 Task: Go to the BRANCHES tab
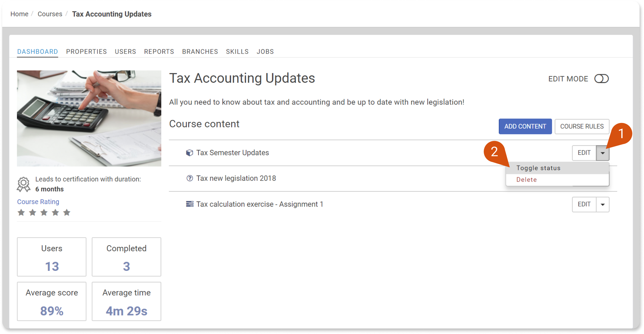[x=200, y=52]
